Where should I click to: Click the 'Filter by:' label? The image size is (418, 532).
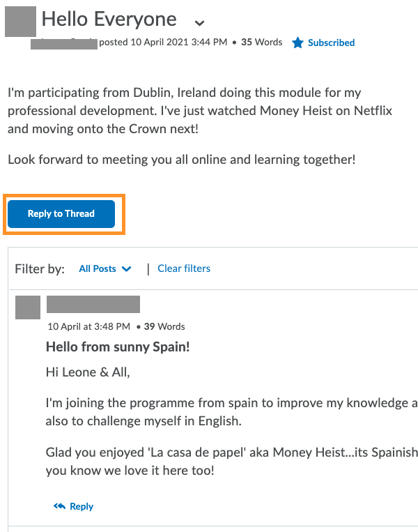coord(40,269)
